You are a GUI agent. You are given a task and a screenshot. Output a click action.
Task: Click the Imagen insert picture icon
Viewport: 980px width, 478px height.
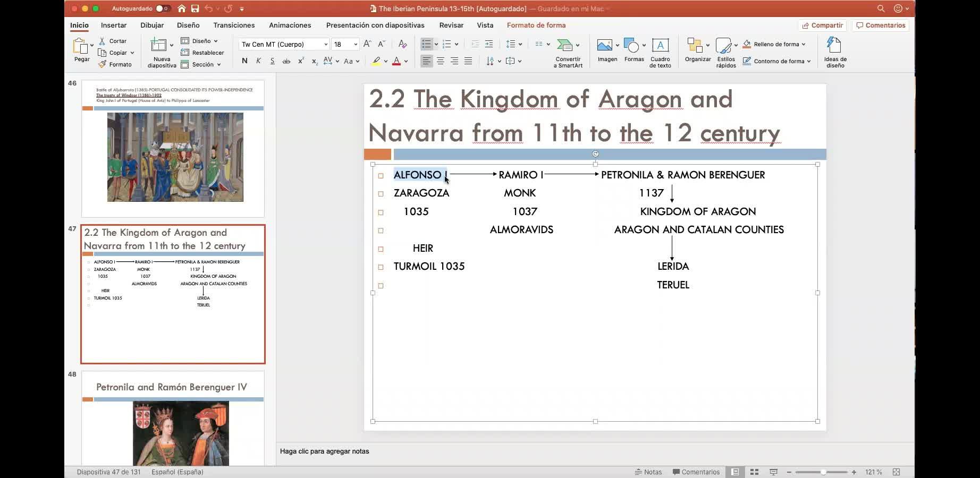pos(605,46)
